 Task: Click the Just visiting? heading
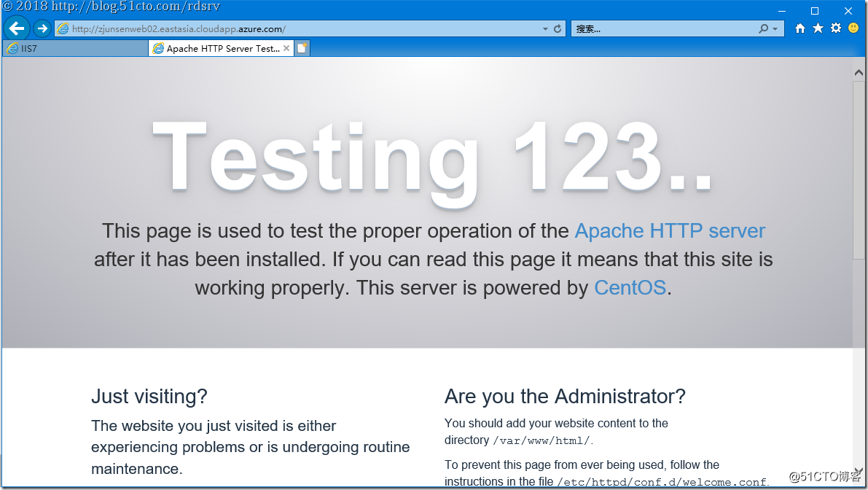[x=149, y=397]
